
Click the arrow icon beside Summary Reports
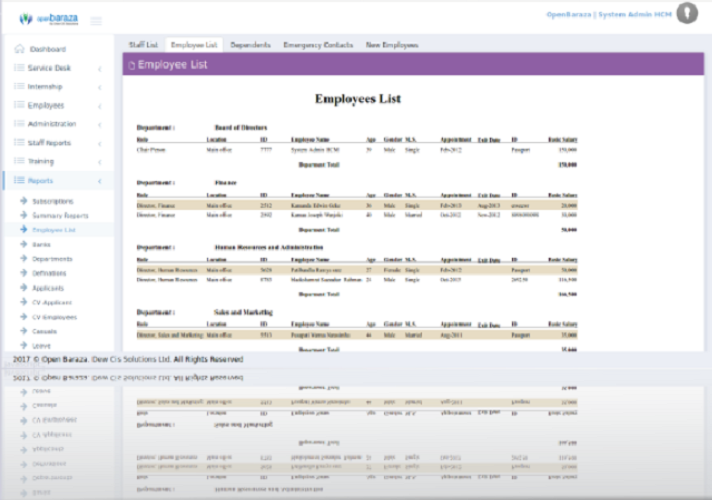click(x=24, y=215)
